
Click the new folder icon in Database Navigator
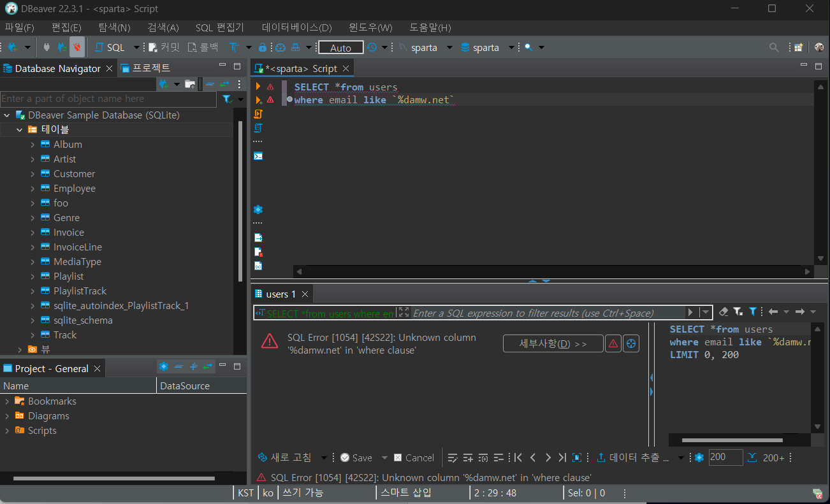190,84
